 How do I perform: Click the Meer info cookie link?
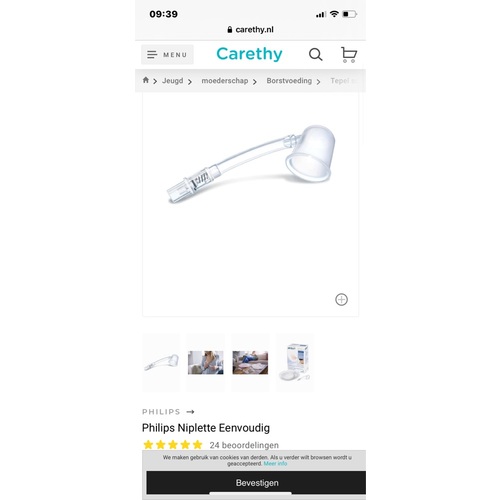pos(275,464)
